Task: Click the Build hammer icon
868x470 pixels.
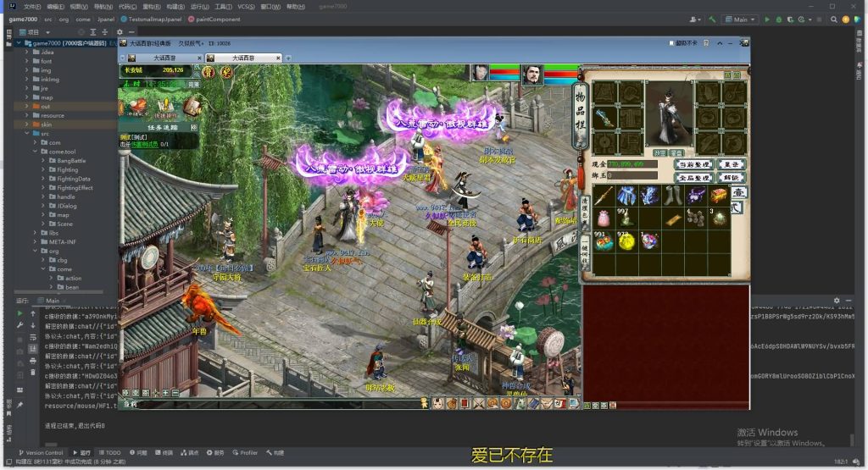Action: pos(713,19)
